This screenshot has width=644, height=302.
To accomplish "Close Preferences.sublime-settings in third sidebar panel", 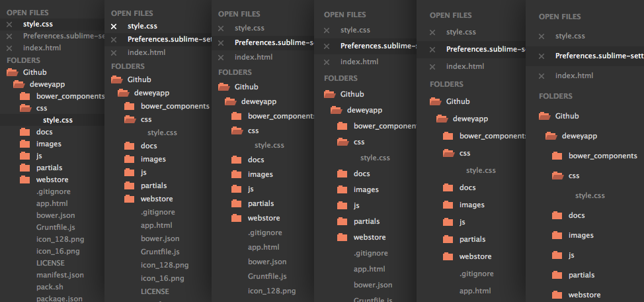I will pos(221,43).
